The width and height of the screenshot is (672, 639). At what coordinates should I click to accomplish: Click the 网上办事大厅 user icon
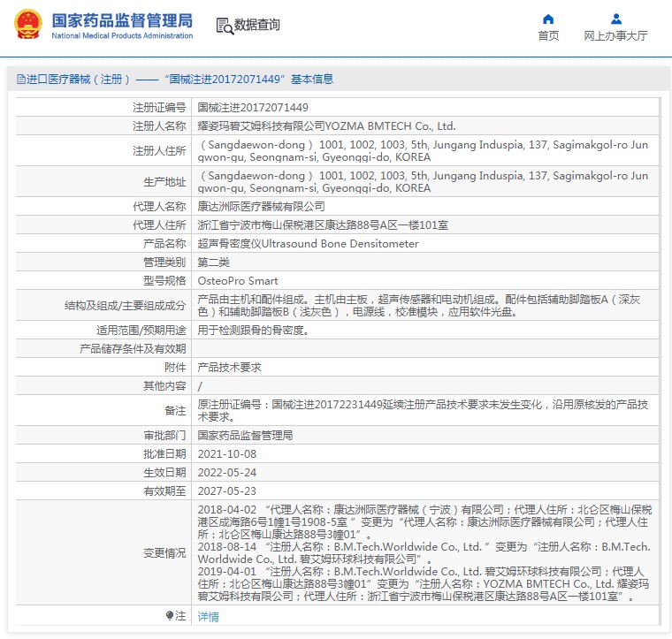[616, 19]
